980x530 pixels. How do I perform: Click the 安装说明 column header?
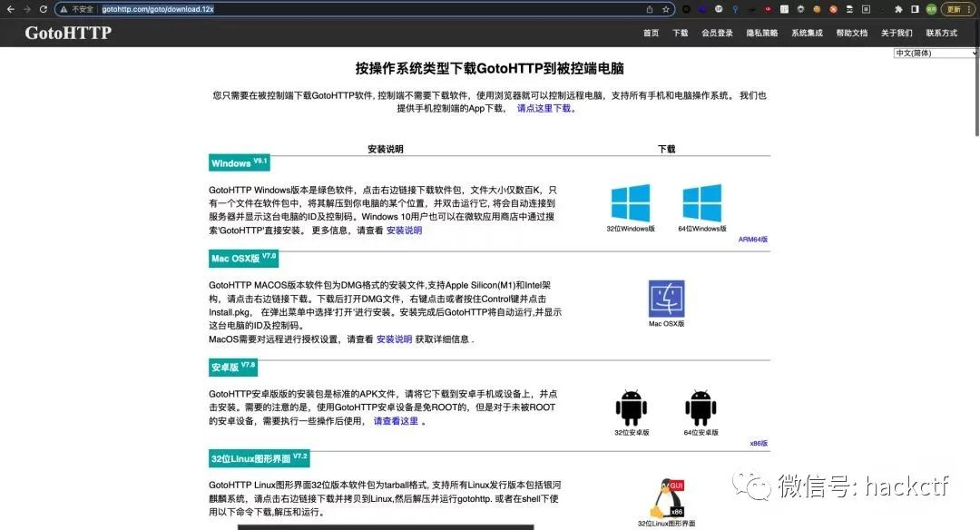385,149
